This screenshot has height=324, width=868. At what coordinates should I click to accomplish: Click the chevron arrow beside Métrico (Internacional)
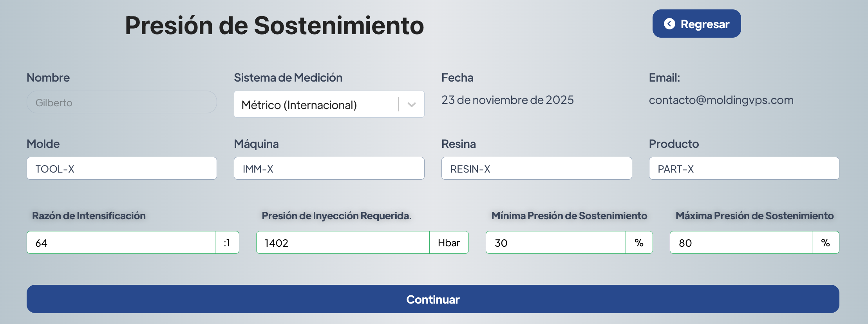click(x=411, y=104)
